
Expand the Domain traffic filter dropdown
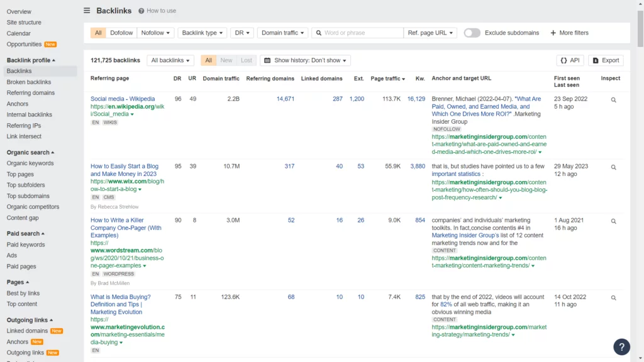coord(282,33)
